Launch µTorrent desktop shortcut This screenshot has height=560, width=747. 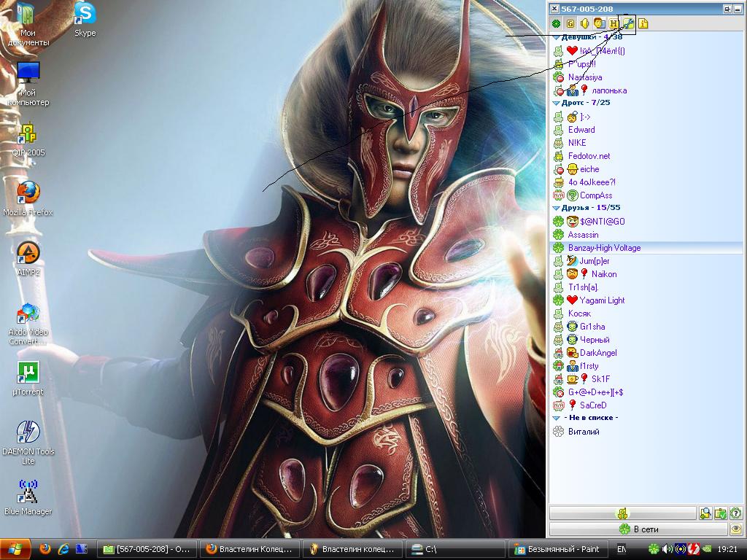[x=28, y=378]
